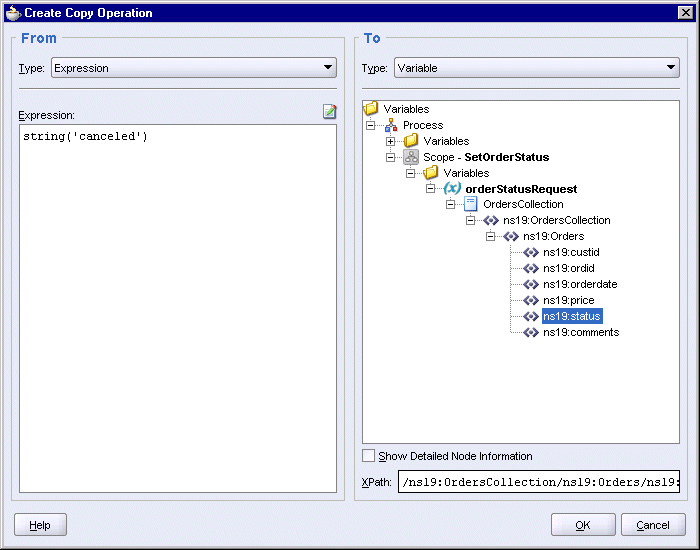The image size is (700, 550).
Task: Open the To Type dropdown
Action: click(537, 68)
